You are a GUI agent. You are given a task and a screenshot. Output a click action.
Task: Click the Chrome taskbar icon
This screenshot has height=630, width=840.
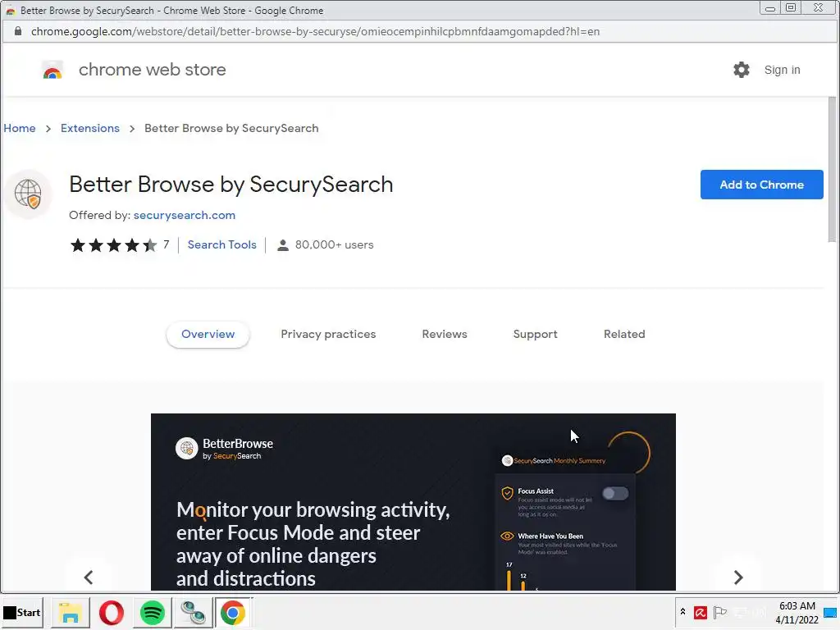[233, 613]
